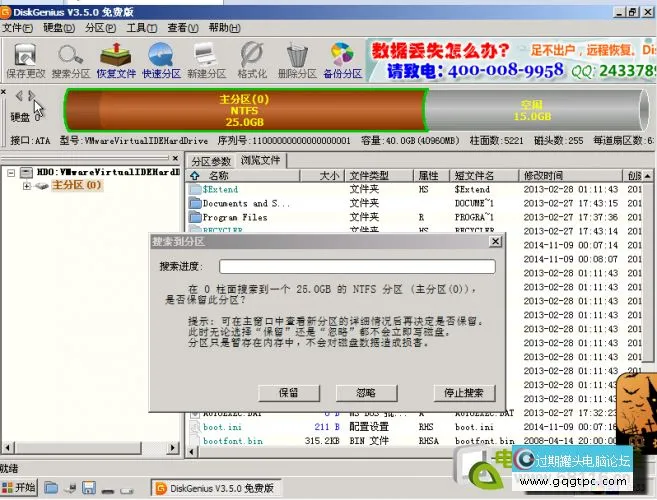Sort file list by 修改时间 column
This screenshot has width=657, height=500.
pyautogui.click(x=571, y=176)
